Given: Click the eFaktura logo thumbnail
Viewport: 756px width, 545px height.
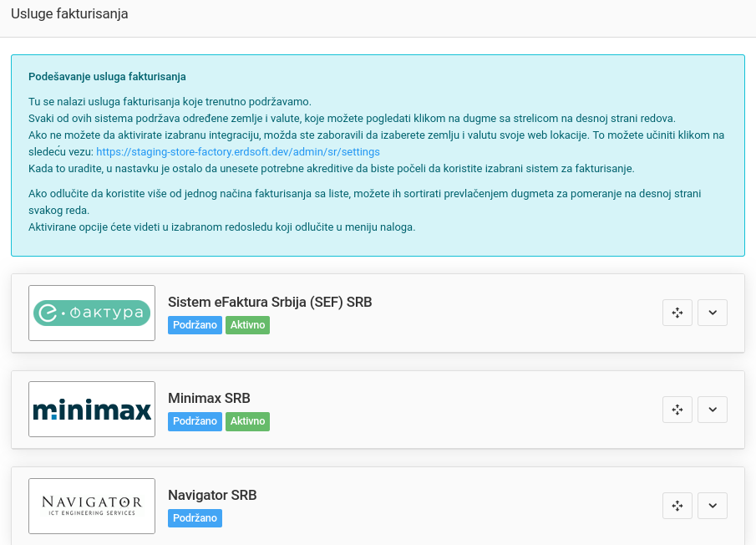Looking at the screenshot, I should [x=92, y=313].
